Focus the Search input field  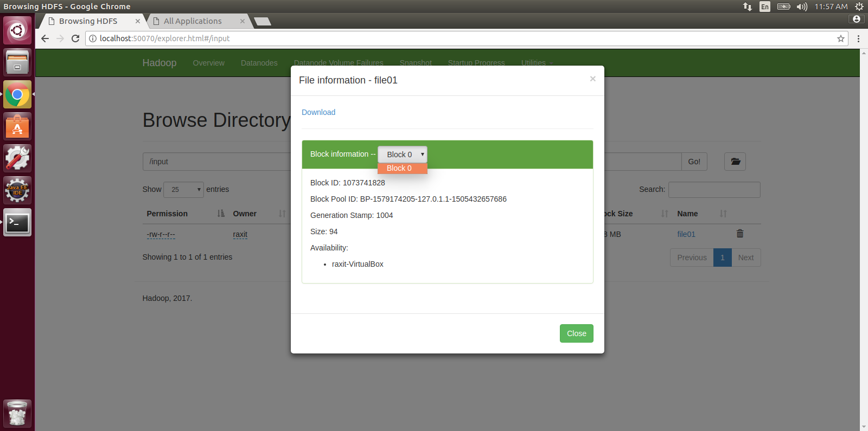click(x=714, y=190)
